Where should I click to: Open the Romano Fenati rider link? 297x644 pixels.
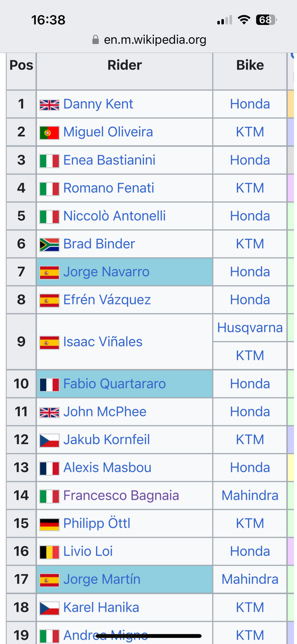pyautogui.click(x=109, y=188)
